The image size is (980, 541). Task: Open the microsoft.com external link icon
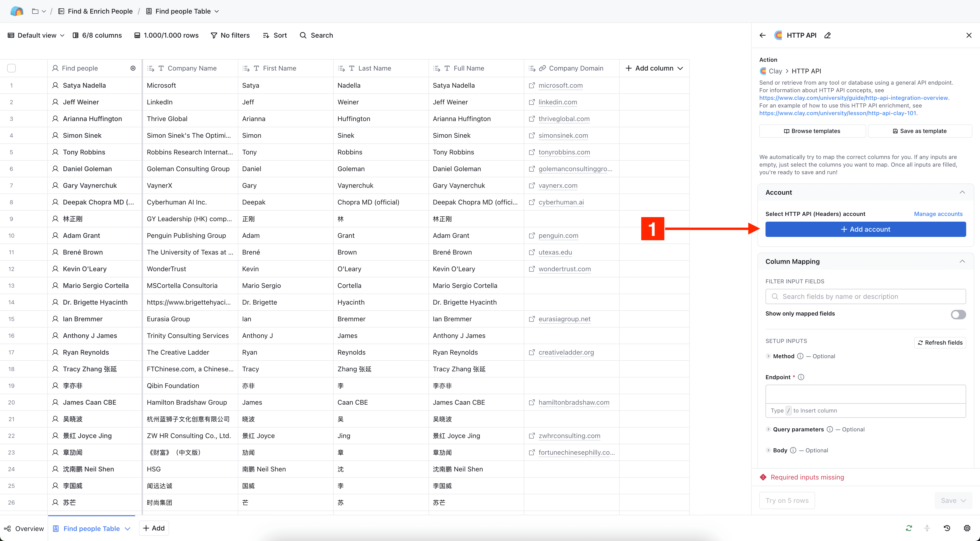(532, 85)
